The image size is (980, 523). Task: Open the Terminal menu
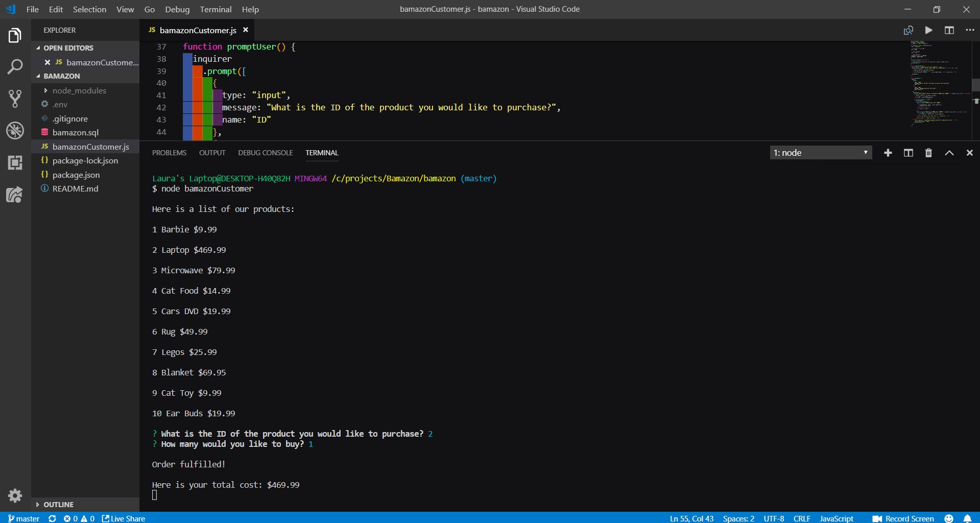tap(216, 9)
